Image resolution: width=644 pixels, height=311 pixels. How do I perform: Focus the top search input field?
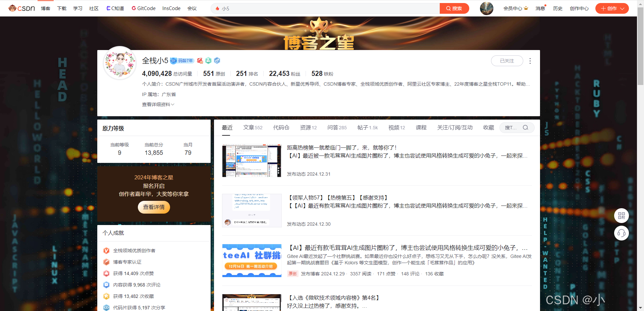click(x=325, y=8)
